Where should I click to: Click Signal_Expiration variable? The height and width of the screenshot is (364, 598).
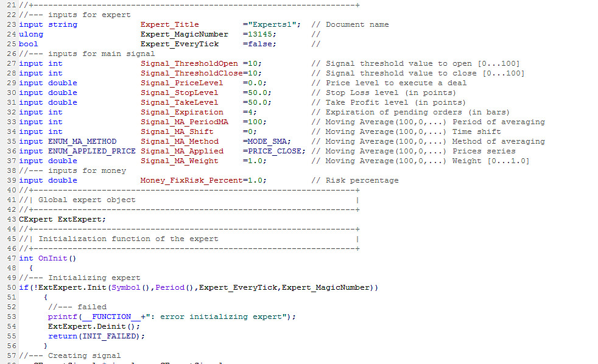click(x=181, y=112)
